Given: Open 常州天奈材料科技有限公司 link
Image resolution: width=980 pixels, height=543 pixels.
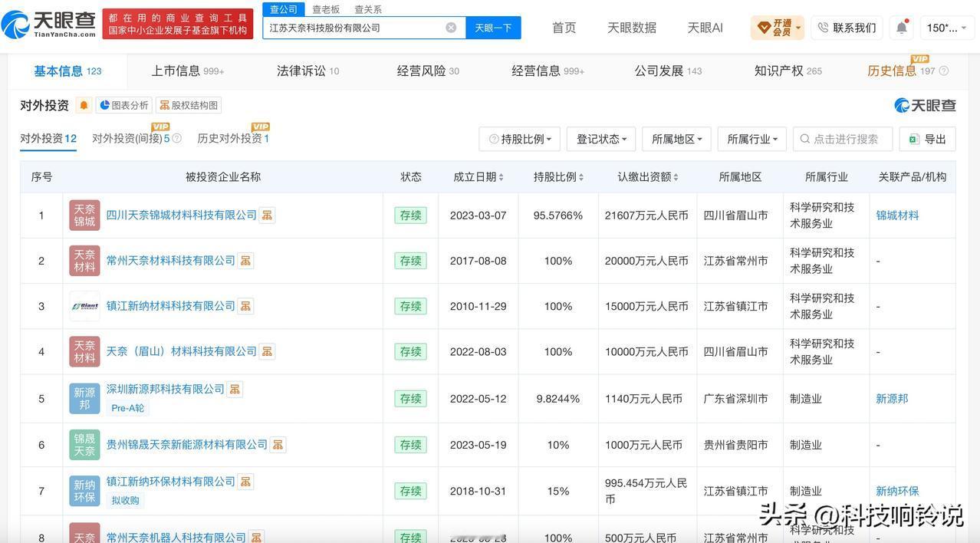Looking at the screenshot, I should (170, 261).
